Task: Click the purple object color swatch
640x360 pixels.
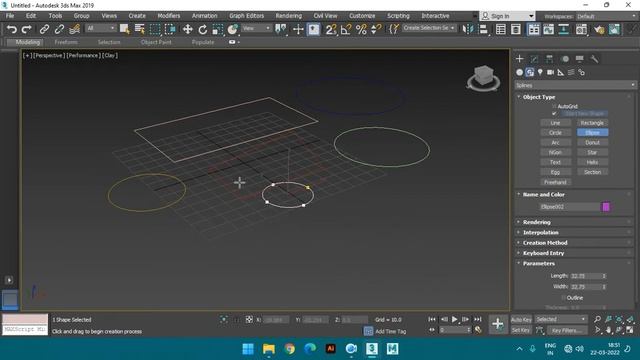Action: click(x=606, y=207)
